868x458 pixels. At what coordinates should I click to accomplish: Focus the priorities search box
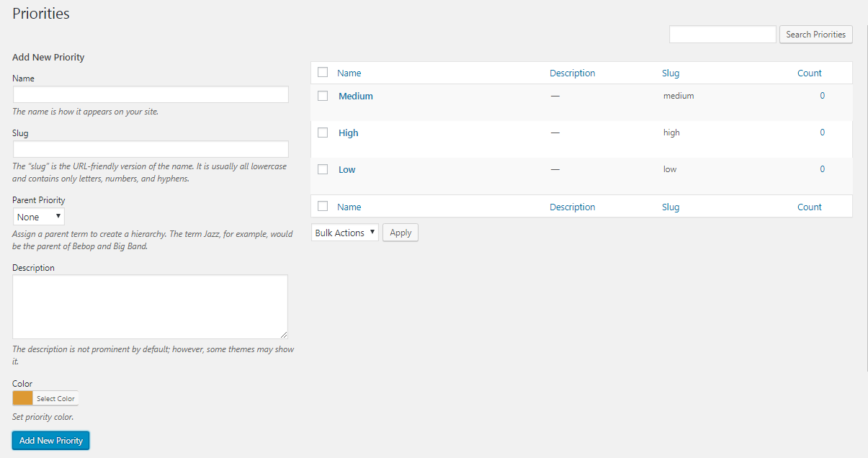pos(722,35)
